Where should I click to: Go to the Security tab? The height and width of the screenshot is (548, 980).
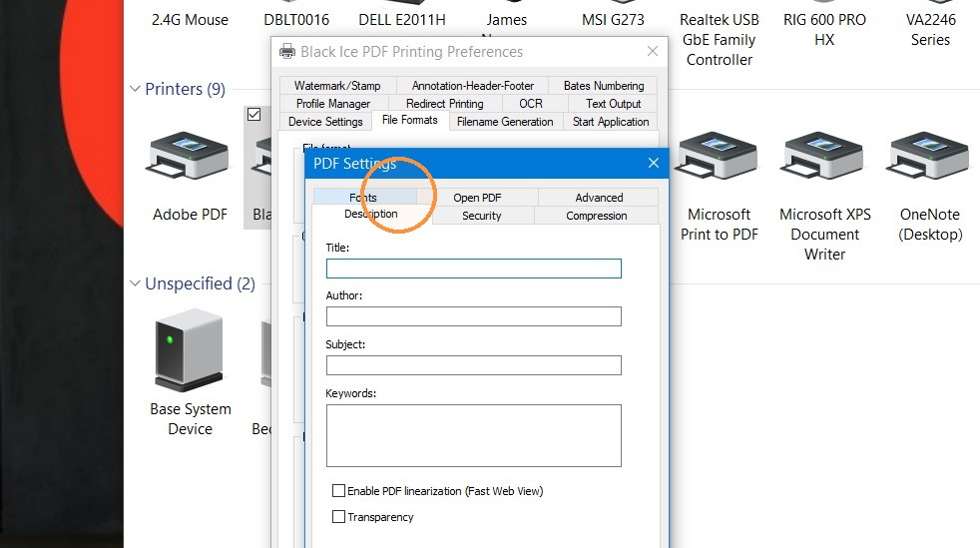point(481,216)
